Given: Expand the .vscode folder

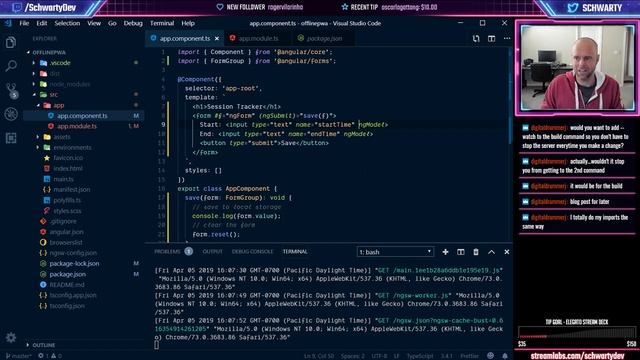Looking at the screenshot, I should 60,63.
